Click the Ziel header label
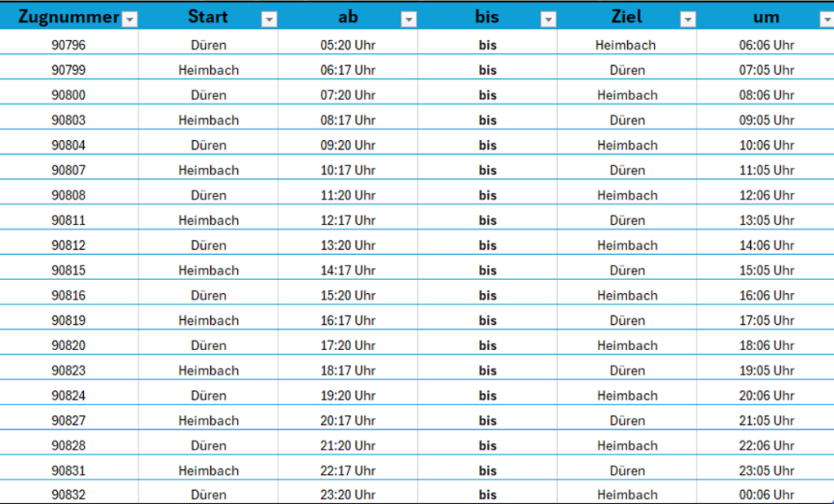This screenshot has width=834, height=504. [x=626, y=17]
